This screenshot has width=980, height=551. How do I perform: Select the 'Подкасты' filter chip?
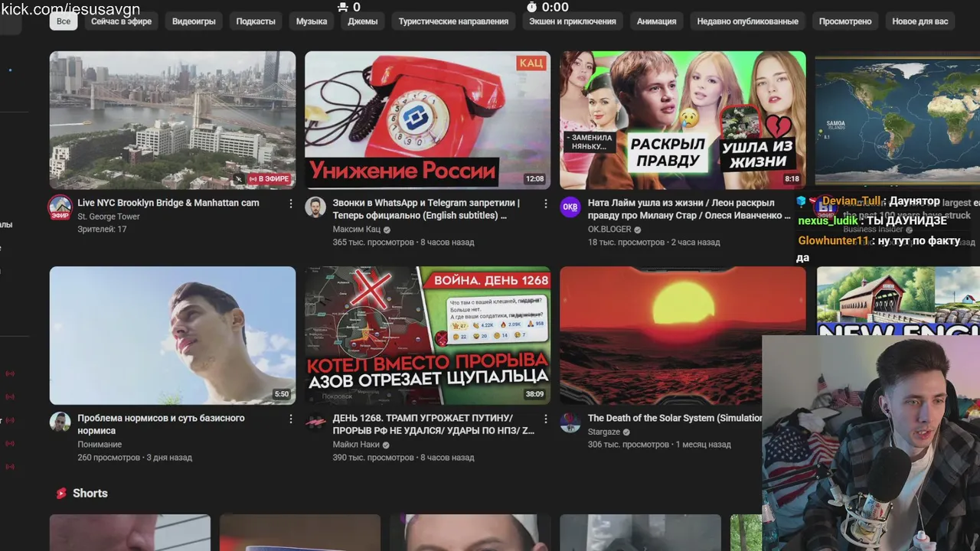click(256, 21)
